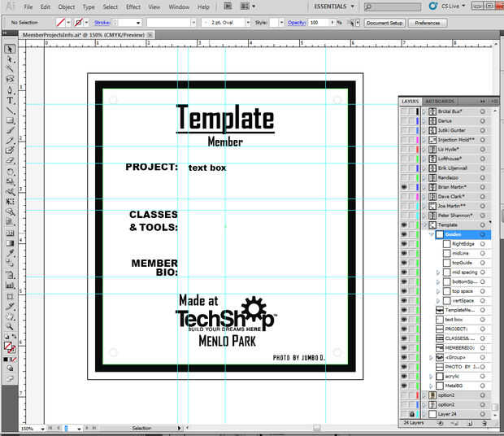The image size is (504, 436).
Task: Expand the <Group> item in Layers
Action: pos(432,357)
